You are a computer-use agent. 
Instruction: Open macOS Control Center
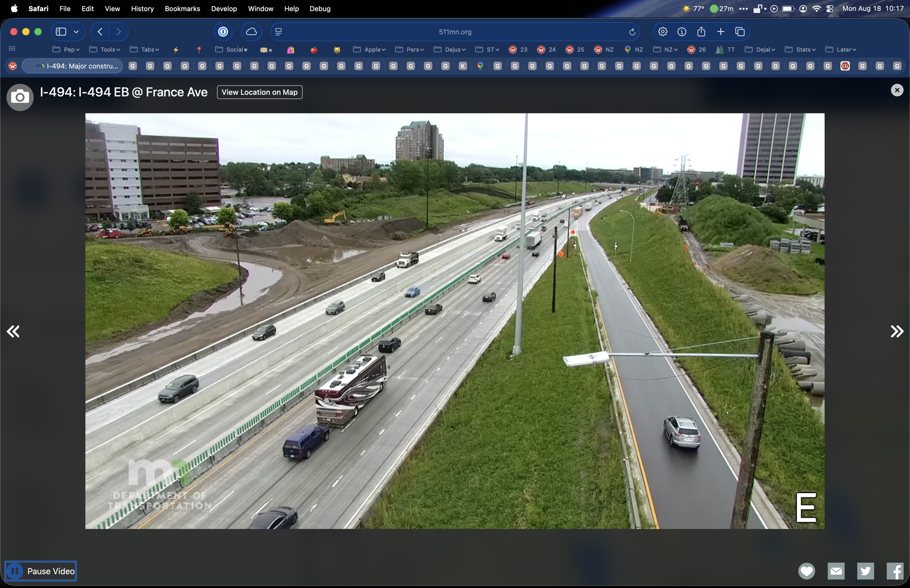tap(829, 8)
